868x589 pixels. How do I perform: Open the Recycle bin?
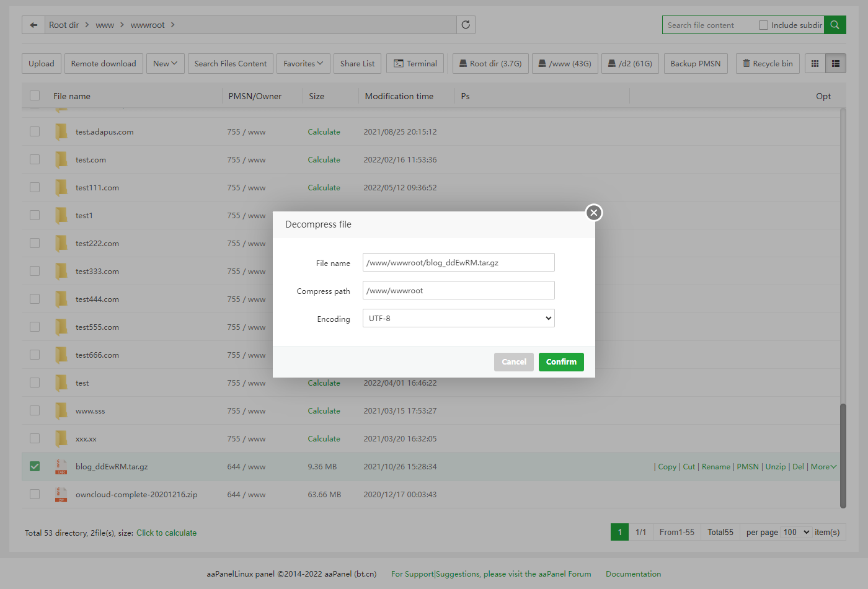[767, 63]
